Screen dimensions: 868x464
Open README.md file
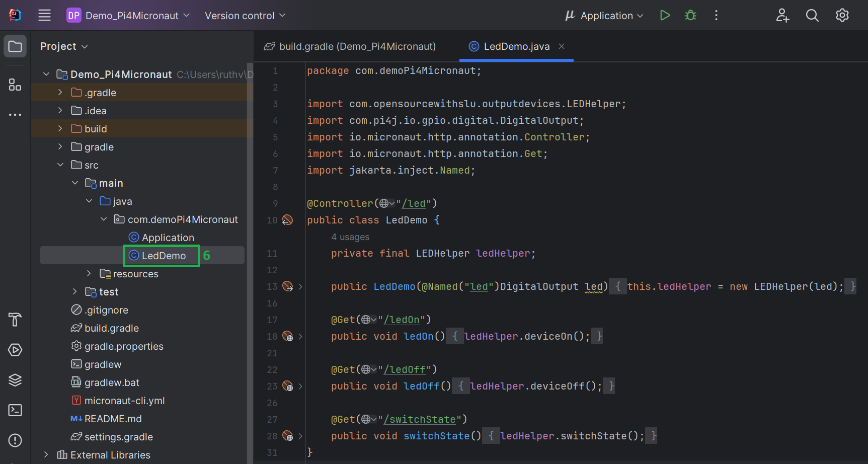click(106, 419)
